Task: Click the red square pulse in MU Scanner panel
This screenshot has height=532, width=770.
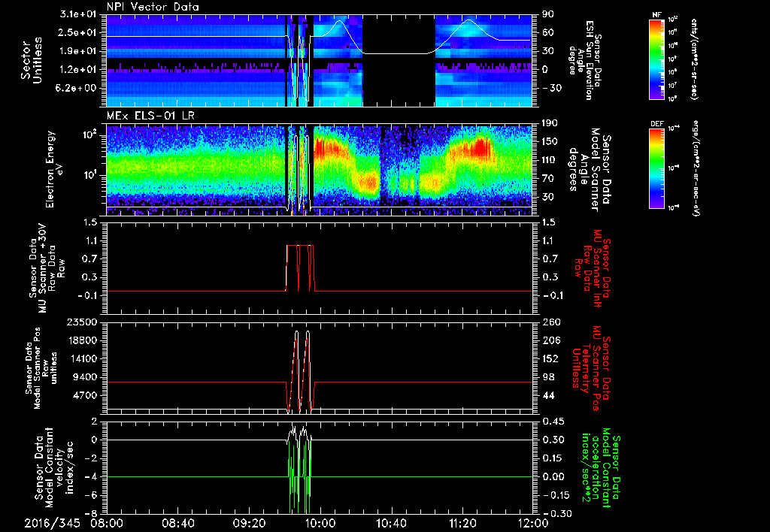Action: pos(300,268)
